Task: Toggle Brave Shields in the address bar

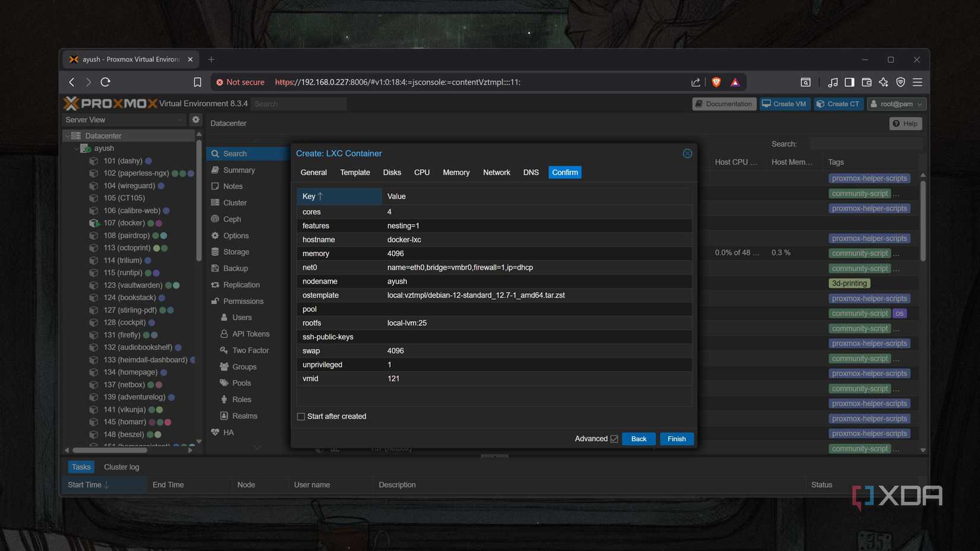Action: 716,82
